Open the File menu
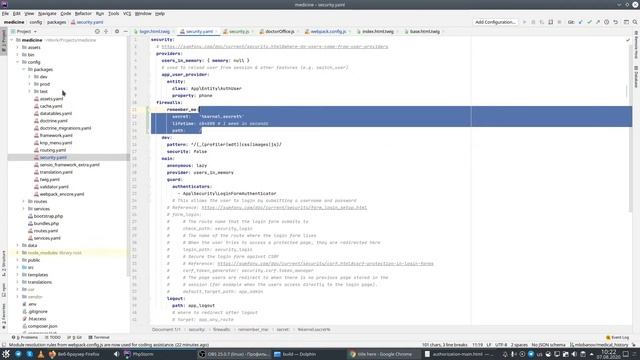The width and height of the screenshot is (640, 360). (x=5, y=13)
